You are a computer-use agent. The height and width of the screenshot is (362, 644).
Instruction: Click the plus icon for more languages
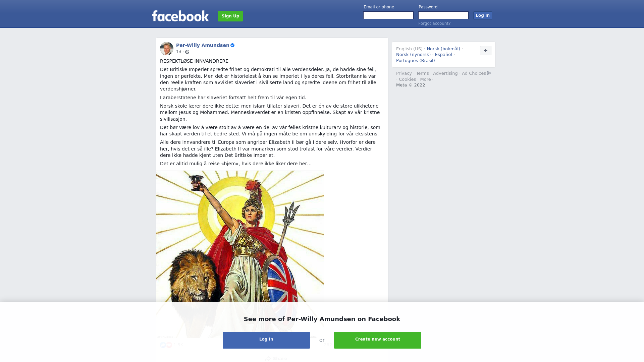coord(486,51)
